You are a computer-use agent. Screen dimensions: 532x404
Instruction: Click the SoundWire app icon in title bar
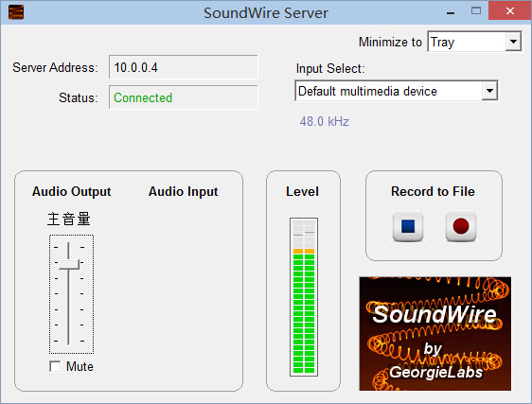(x=16, y=12)
